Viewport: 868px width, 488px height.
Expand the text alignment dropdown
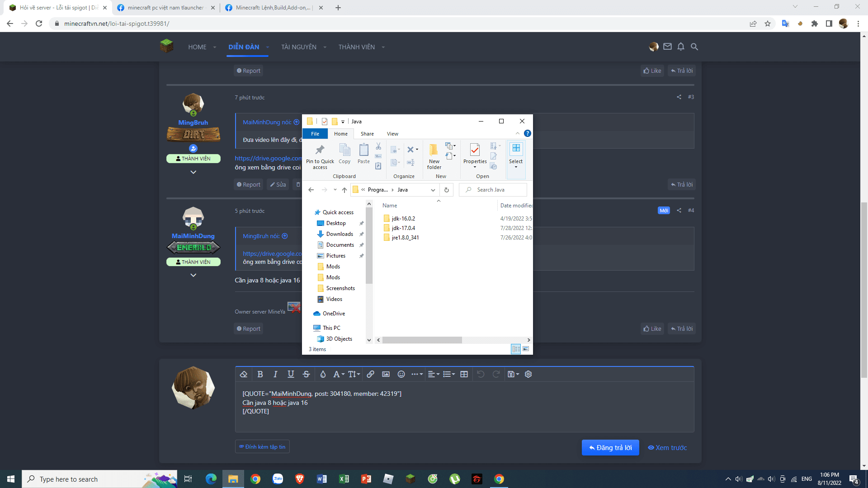(434, 374)
